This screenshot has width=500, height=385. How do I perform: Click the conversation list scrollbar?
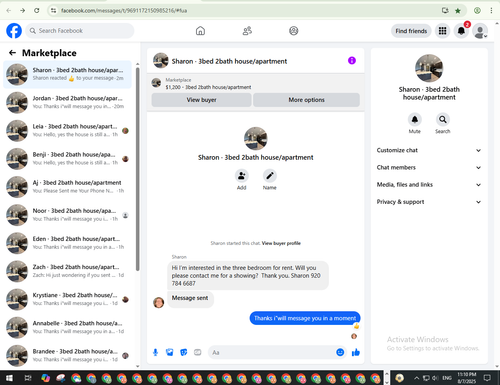click(x=137, y=168)
